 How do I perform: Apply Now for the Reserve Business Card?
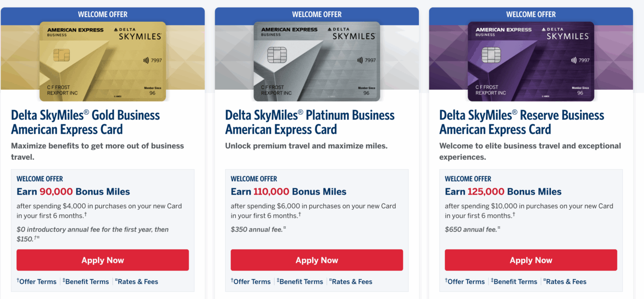(x=531, y=260)
